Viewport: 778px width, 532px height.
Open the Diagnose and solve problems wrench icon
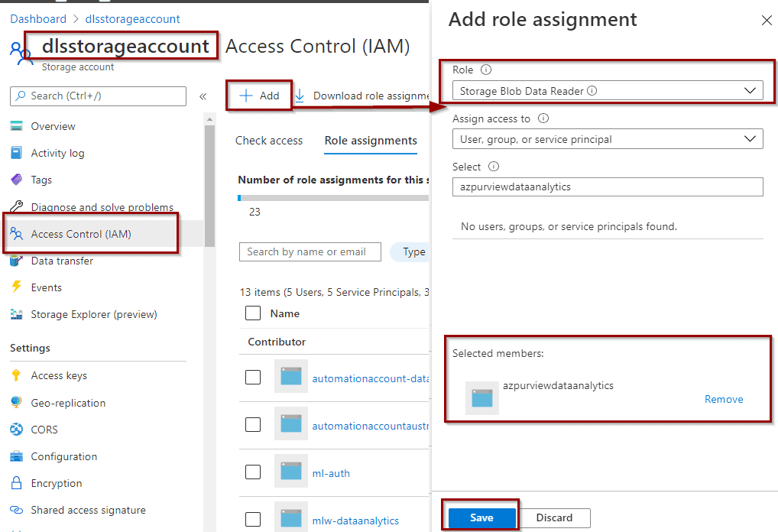click(x=16, y=206)
